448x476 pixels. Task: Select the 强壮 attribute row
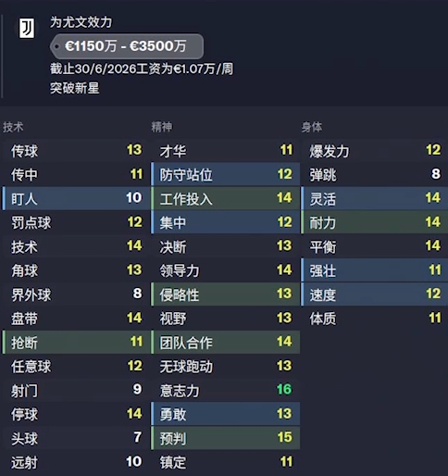point(375,270)
